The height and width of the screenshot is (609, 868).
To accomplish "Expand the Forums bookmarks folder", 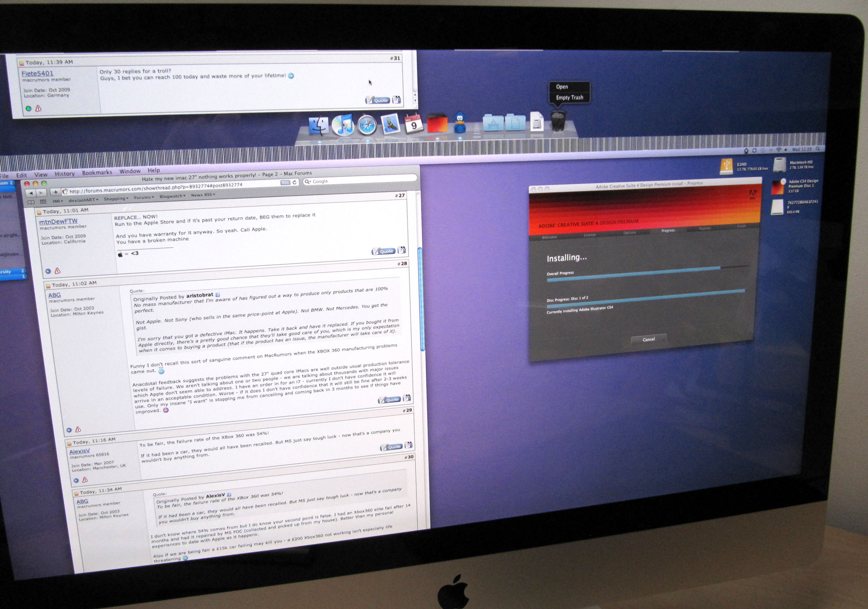I will point(144,197).
